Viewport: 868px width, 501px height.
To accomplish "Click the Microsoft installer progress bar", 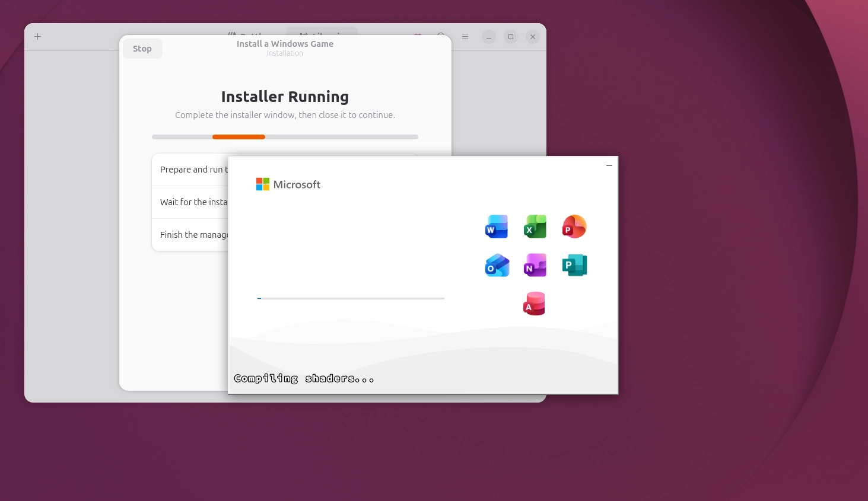I will click(351, 298).
